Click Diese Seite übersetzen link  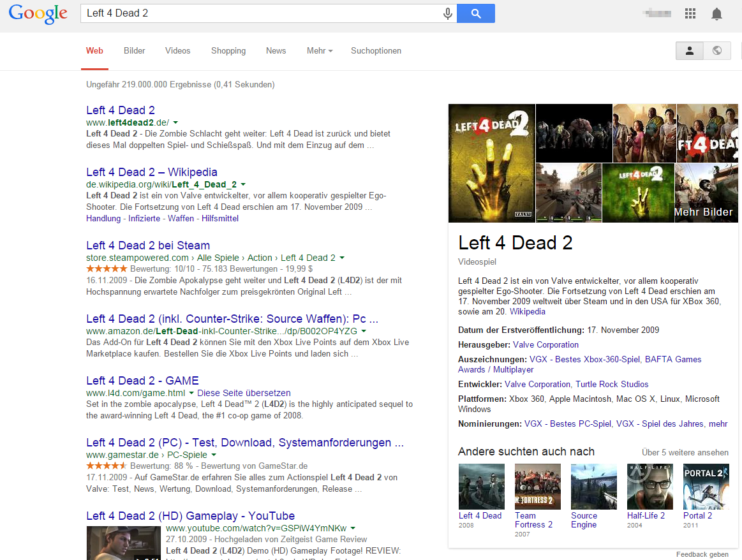244,393
